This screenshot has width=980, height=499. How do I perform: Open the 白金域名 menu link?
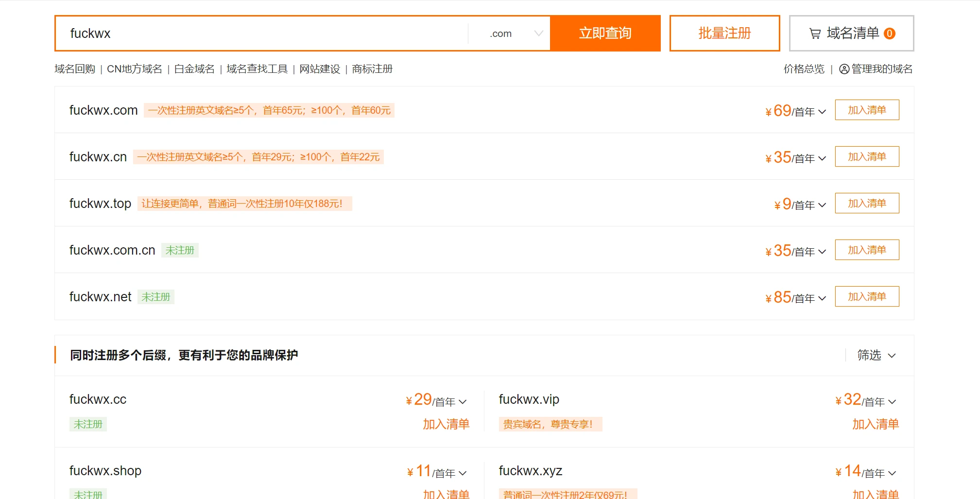pyautogui.click(x=194, y=69)
